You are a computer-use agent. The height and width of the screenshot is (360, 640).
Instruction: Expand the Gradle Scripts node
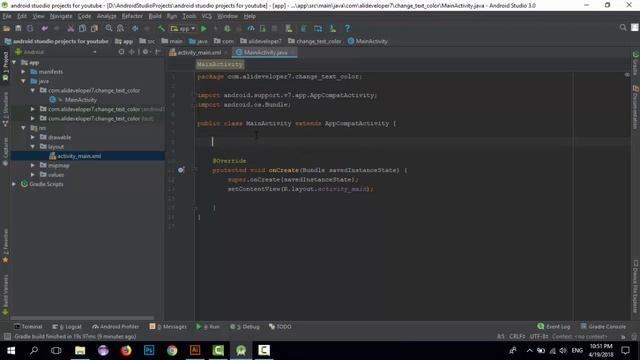(x=14, y=184)
